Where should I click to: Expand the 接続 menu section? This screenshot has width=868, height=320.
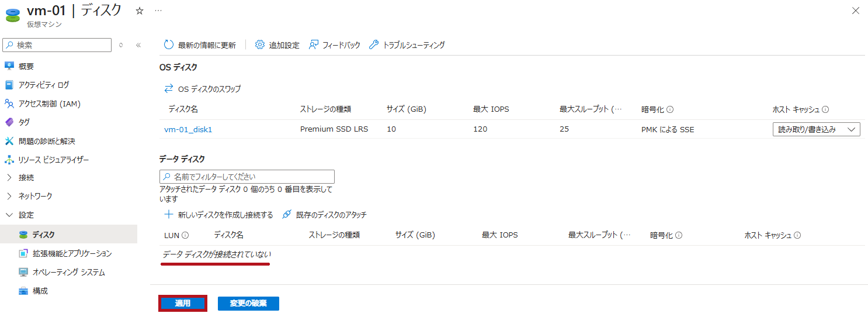[9, 177]
